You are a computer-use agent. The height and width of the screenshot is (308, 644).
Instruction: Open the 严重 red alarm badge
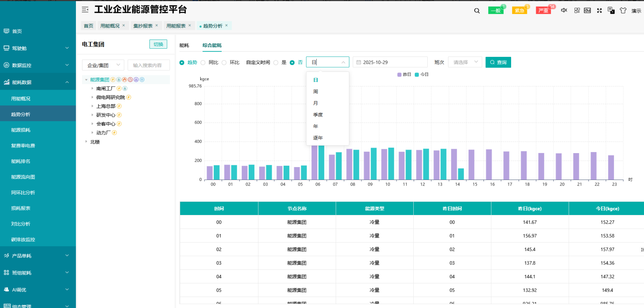pyautogui.click(x=543, y=10)
